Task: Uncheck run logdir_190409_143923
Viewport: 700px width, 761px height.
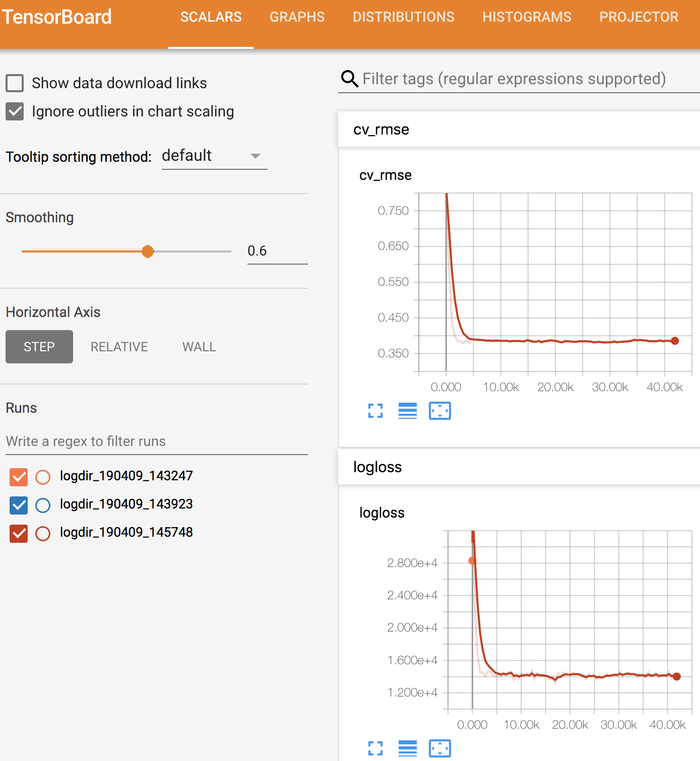Action: 19,504
